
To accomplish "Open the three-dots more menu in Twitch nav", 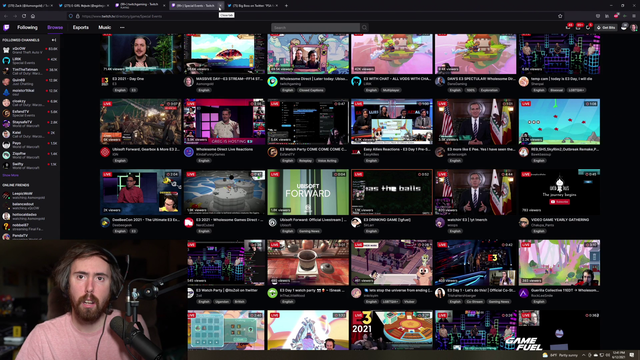I will (x=122, y=27).
